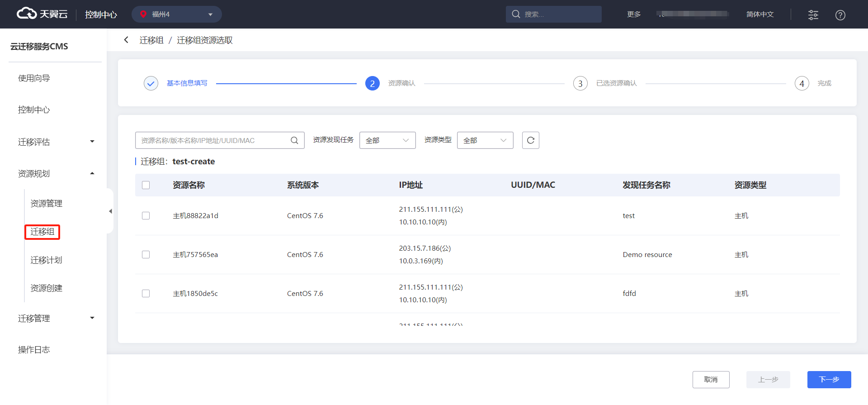This screenshot has height=405, width=868.
Task: Check the row for 主机757565ea
Action: (x=146, y=255)
